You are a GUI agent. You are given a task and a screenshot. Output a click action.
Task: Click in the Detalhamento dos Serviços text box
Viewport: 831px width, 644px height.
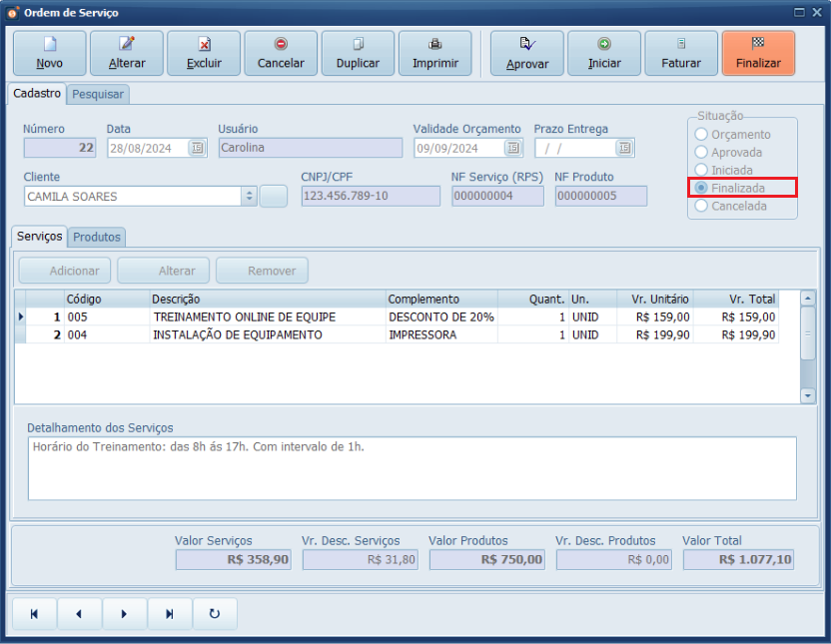click(412, 468)
